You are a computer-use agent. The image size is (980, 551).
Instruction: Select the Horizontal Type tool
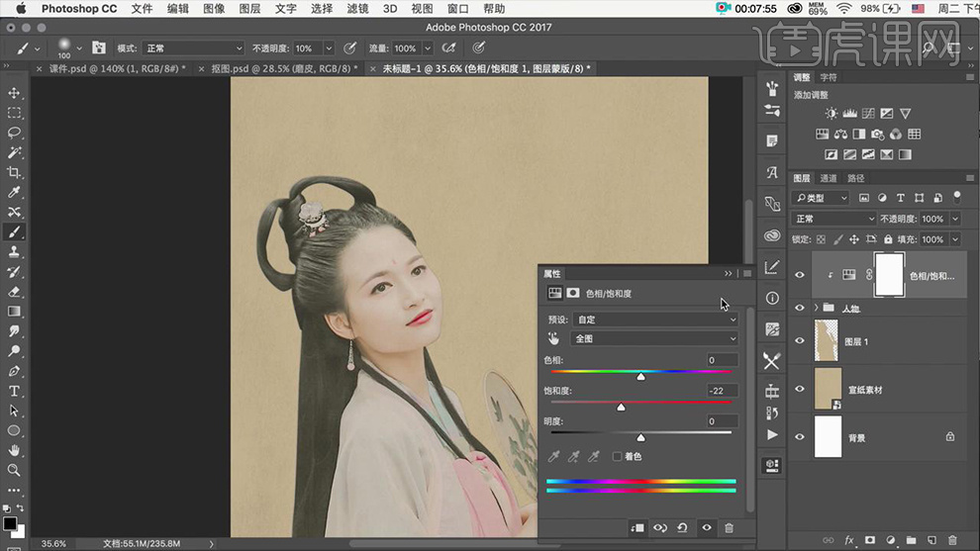[14, 391]
